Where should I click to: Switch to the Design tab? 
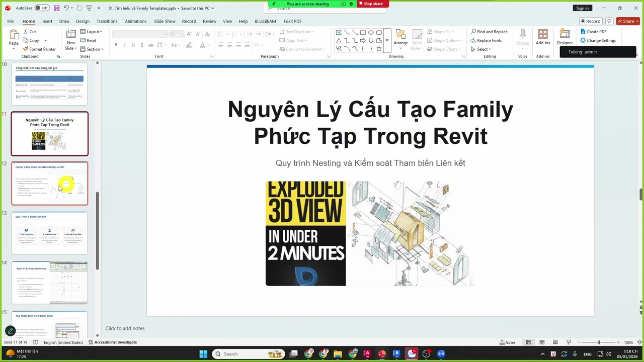(83, 21)
